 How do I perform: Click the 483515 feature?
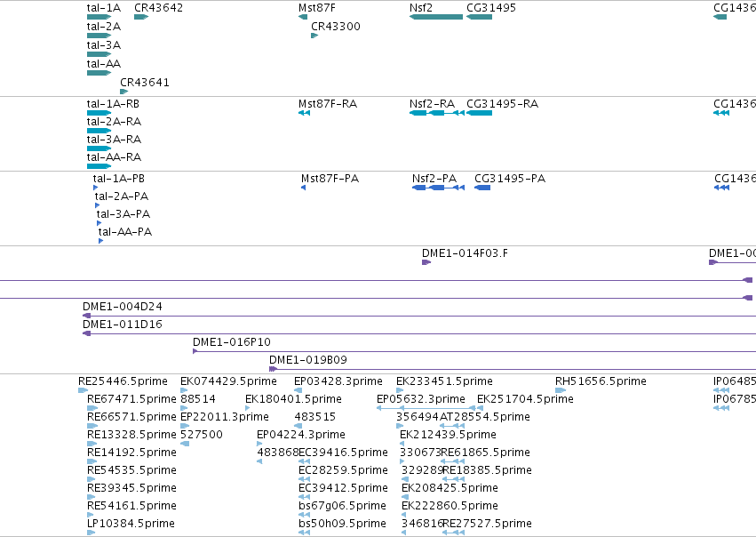[x=298, y=426]
